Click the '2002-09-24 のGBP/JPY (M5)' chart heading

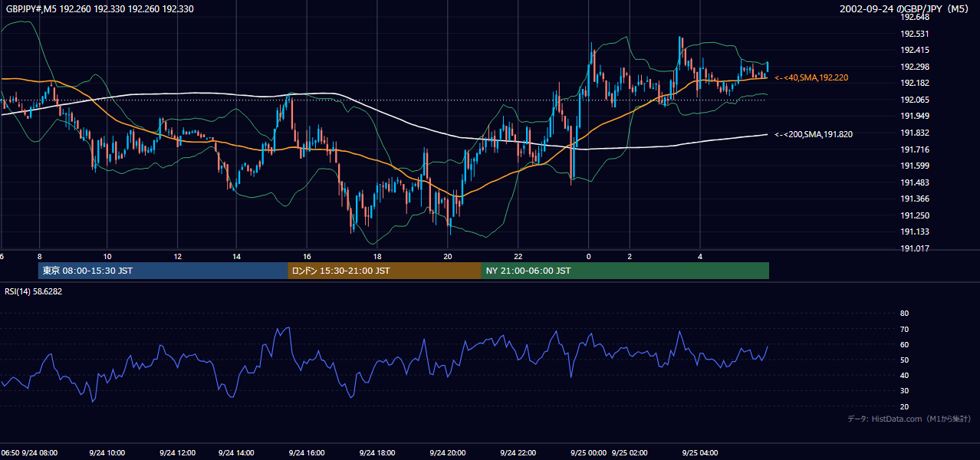click(x=906, y=9)
